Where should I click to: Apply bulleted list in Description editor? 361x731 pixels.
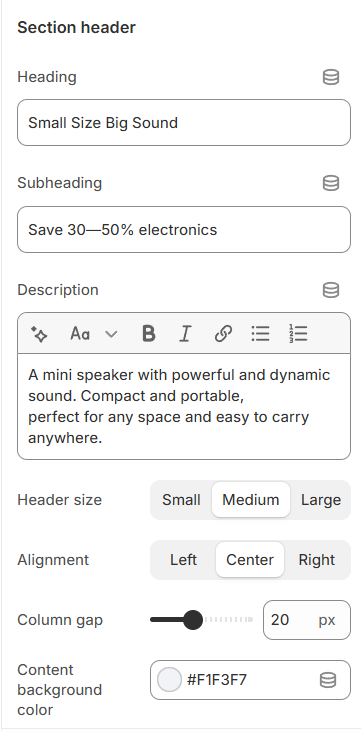(260, 334)
